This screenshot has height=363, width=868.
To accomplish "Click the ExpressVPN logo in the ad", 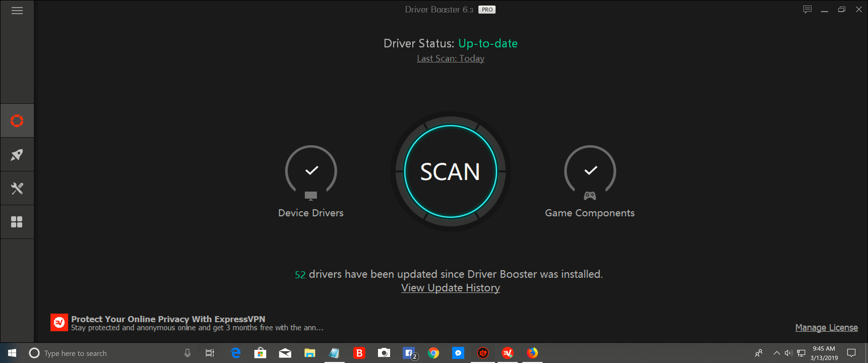I will click(59, 322).
